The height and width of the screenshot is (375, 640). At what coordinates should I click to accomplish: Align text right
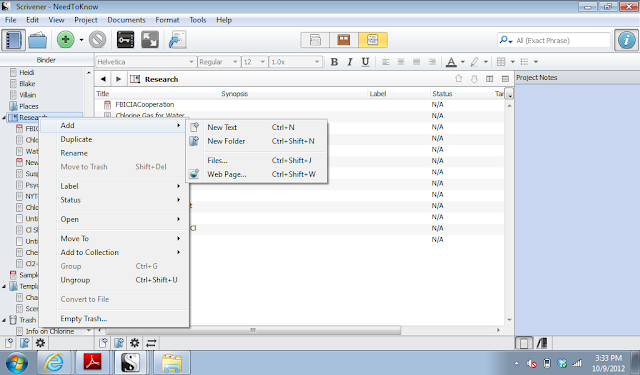pos(432,62)
